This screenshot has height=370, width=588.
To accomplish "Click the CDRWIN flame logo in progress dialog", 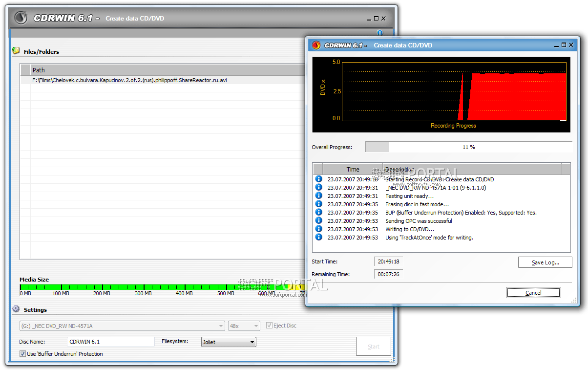I will 316,45.
